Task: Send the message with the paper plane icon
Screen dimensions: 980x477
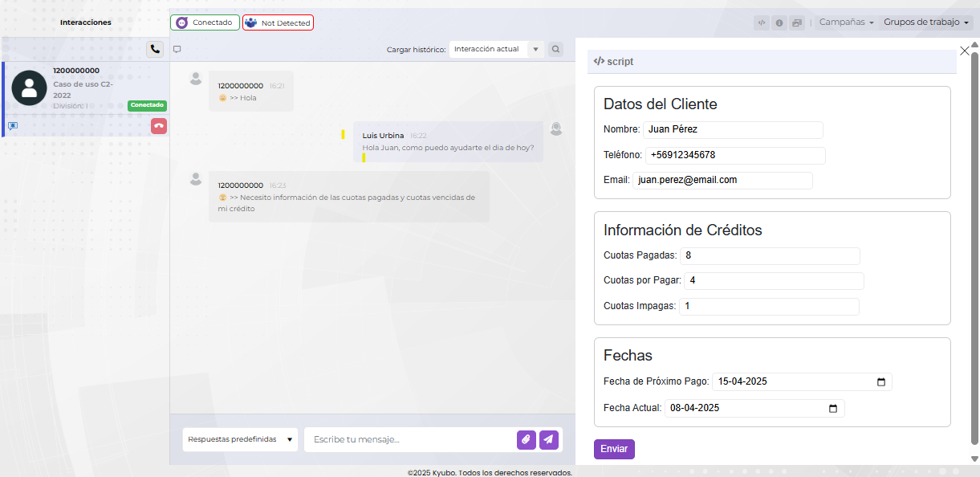Action: tap(548, 439)
